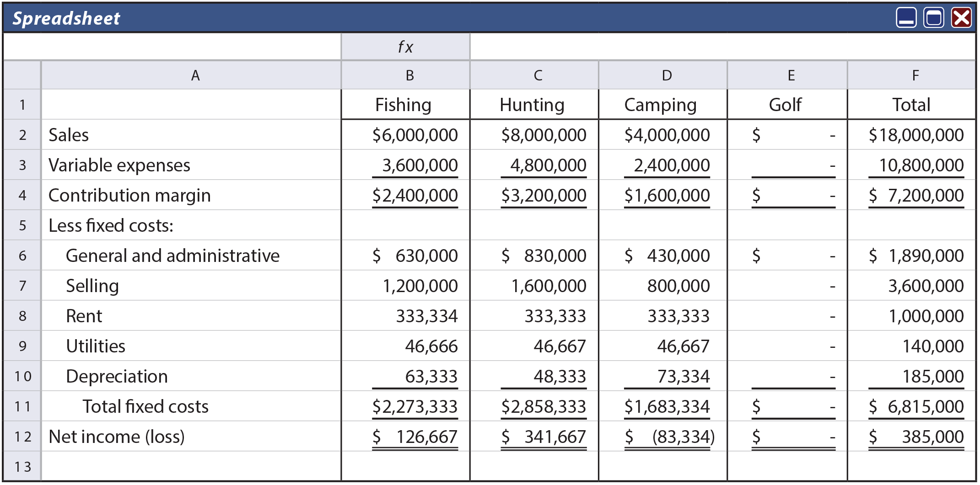The width and height of the screenshot is (980, 485).
Task: Click the $2,858,333 Hunting fixed costs
Action: pyautogui.click(x=534, y=406)
